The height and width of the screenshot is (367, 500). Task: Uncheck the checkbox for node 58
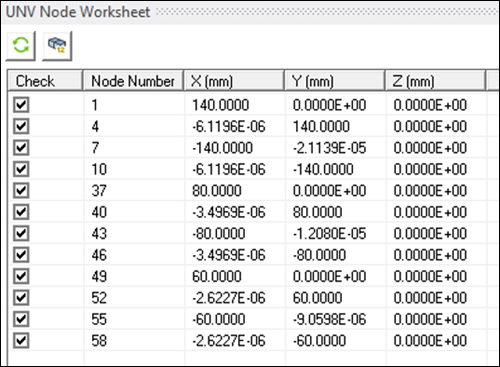tap(21, 341)
